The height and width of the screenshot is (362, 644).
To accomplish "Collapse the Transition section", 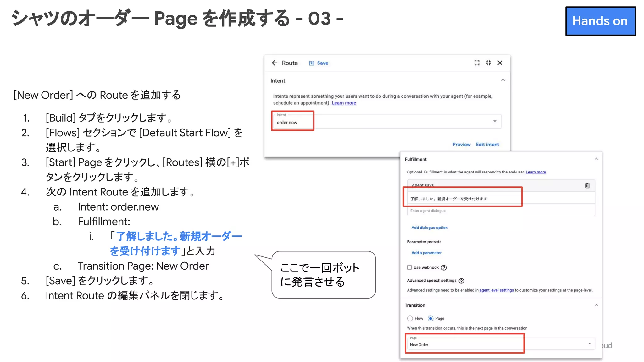I will click(596, 305).
